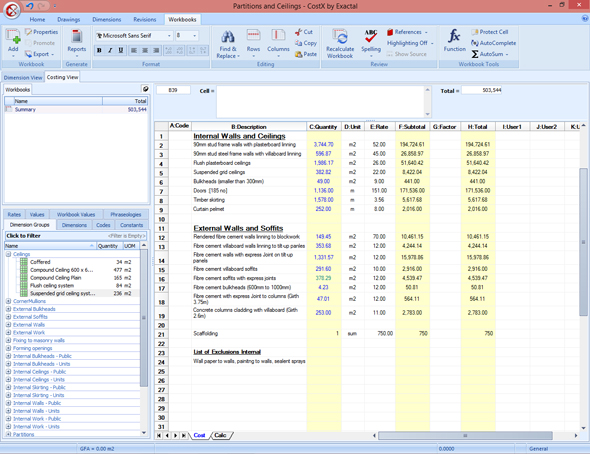Expand Internal Walls - Units group
Viewport: 590px width, 454px height.
pyautogui.click(x=8, y=411)
